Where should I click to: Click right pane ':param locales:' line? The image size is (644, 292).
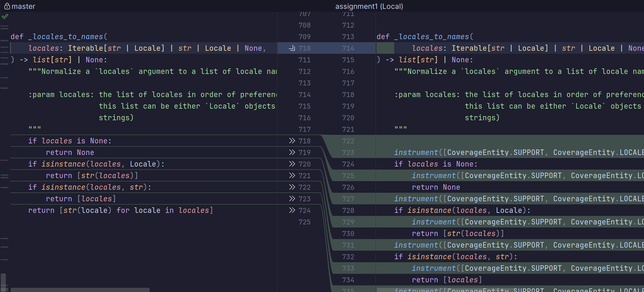(x=519, y=95)
